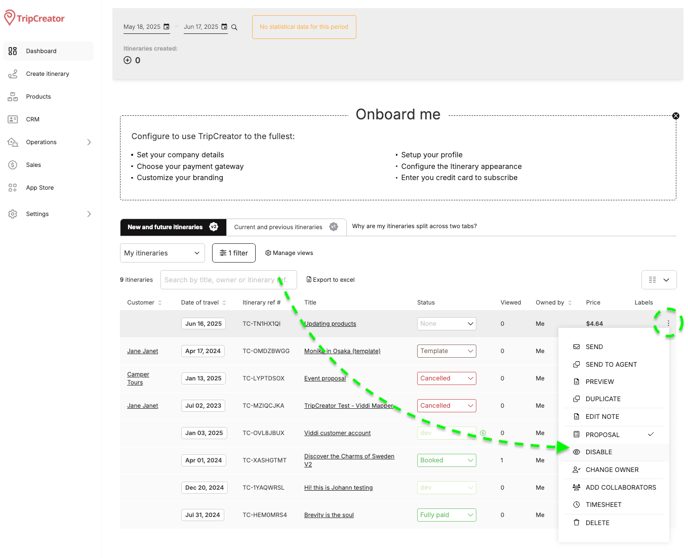Open Fully paid status dropdown
Image resolution: width=688 pixels, height=558 pixels.
point(447,515)
